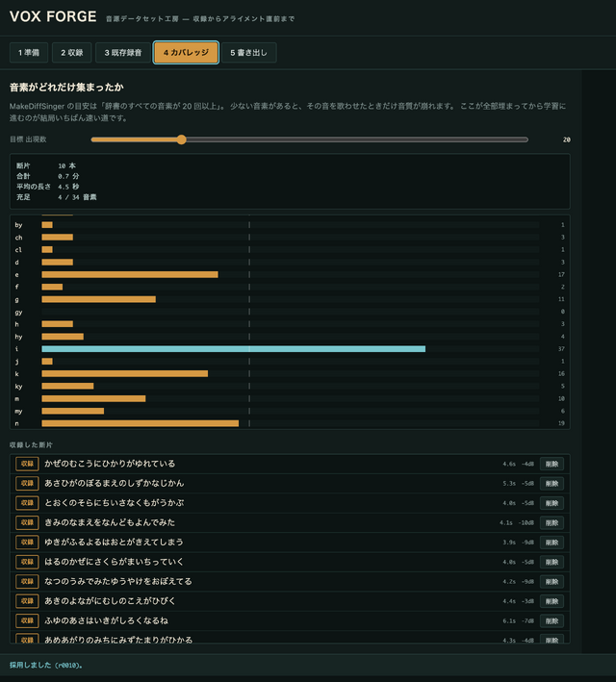Image resolution: width=616 pixels, height=682 pixels.
Task: Select the row あさひがのぼるまえのしずかなじかん
Action: [x=290, y=483]
